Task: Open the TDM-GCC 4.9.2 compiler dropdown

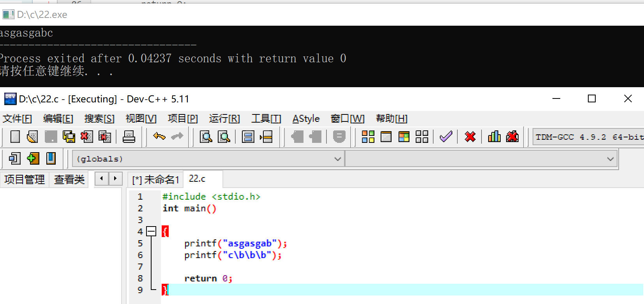Action: (x=588, y=137)
